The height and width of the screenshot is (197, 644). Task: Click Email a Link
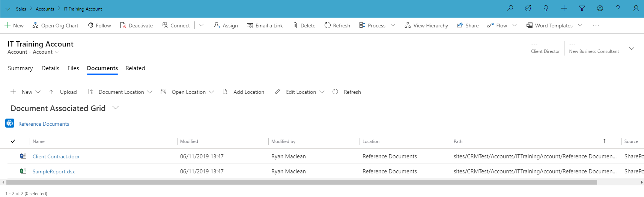(x=265, y=26)
